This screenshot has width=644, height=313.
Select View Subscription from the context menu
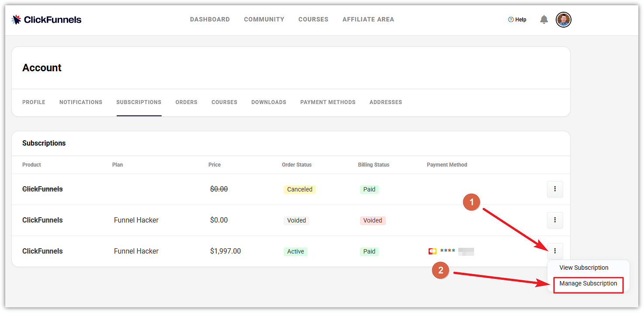click(584, 268)
